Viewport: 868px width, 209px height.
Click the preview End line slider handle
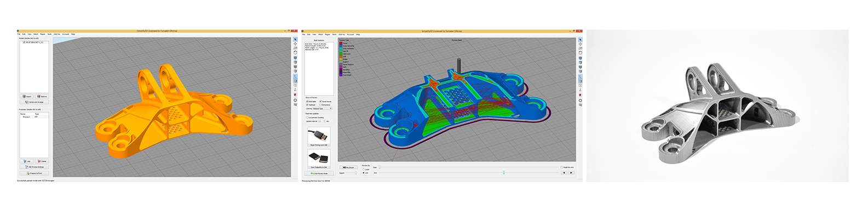pos(504,173)
